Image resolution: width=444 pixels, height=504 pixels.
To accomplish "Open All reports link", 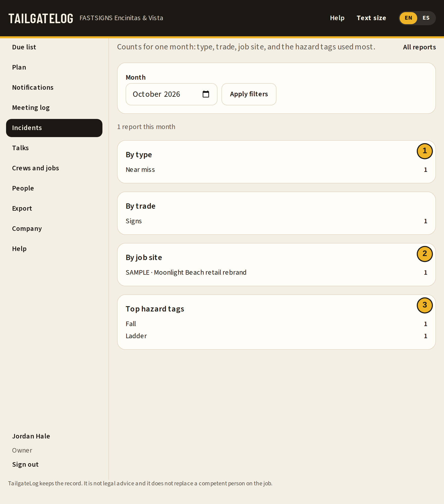I will point(419,47).
